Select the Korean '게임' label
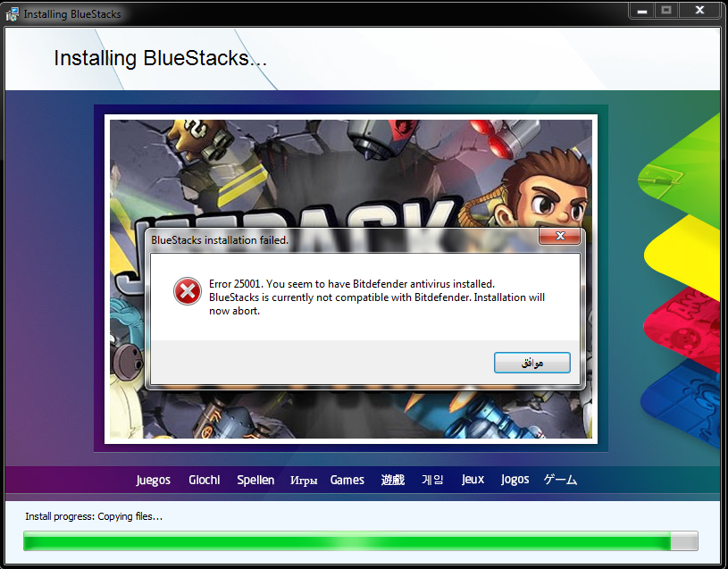 click(x=432, y=480)
